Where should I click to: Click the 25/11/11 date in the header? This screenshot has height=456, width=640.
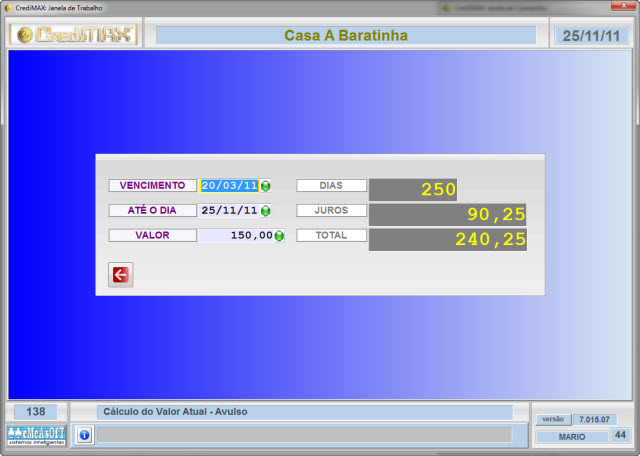point(592,35)
